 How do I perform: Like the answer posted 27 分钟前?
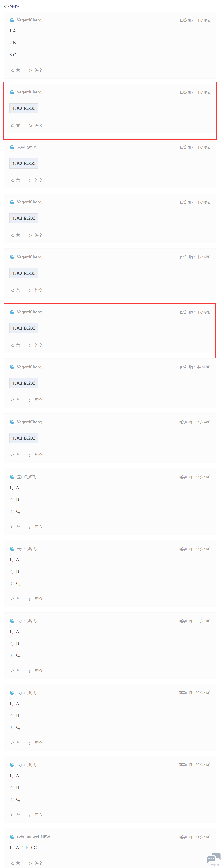(x=15, y=455)
